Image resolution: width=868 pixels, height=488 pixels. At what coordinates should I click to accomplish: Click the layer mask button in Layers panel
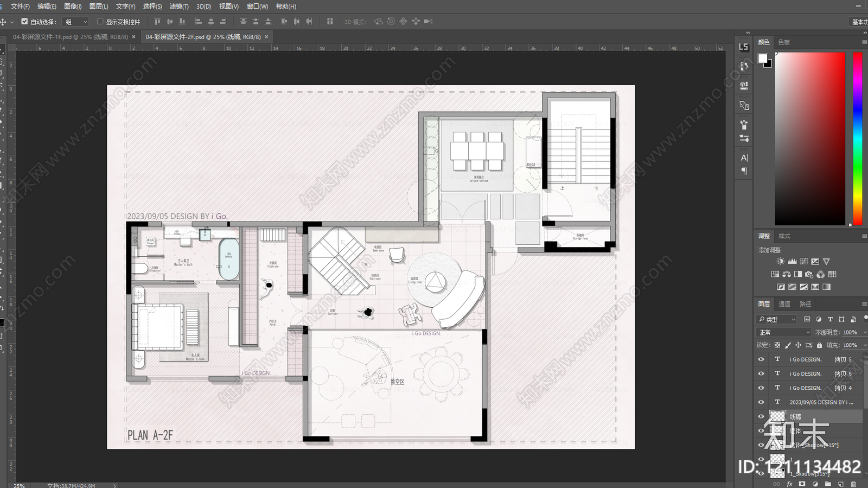click(x=802, y=484)
